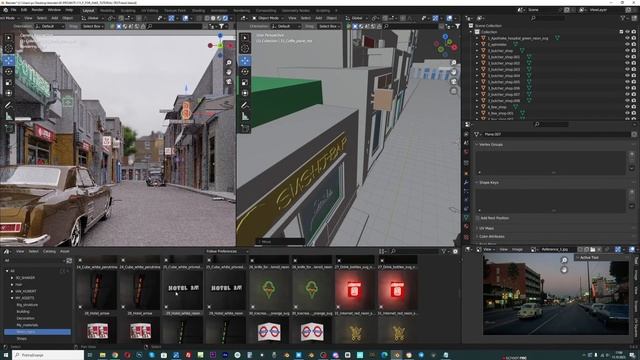
Task: Select the Scale tool in left viewport
Action: (9, 82)
